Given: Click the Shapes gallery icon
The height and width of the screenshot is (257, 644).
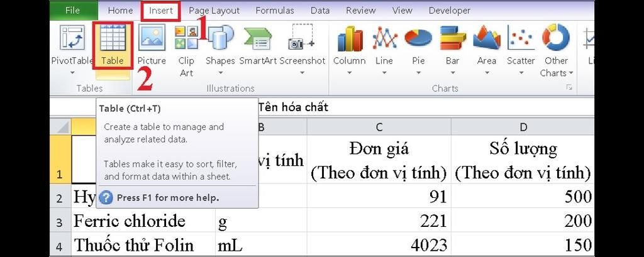Looking at the screenshot, I should point(221,38).
